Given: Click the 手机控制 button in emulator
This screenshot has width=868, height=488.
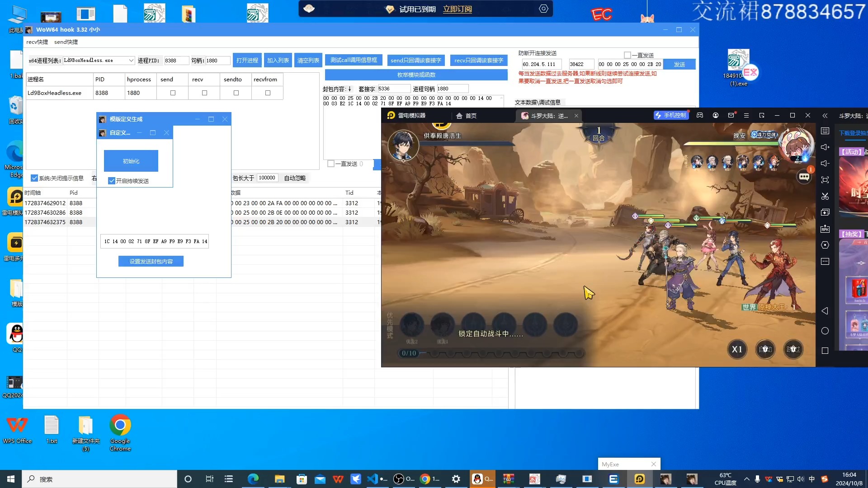Looking at the screenshot, I should (x=671, y=115).
